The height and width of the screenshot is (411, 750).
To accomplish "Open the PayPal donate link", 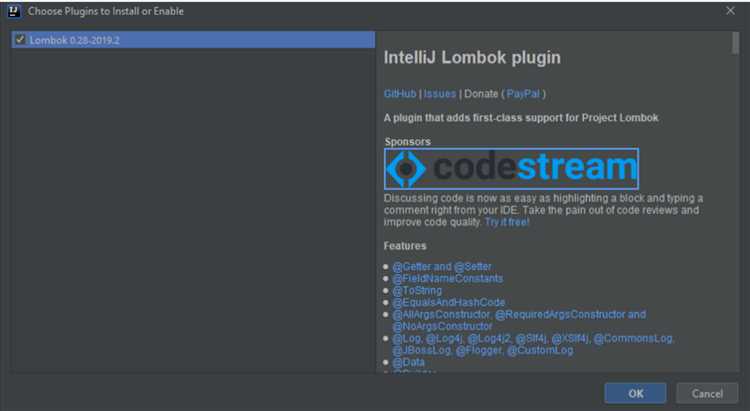I will 523,94.
